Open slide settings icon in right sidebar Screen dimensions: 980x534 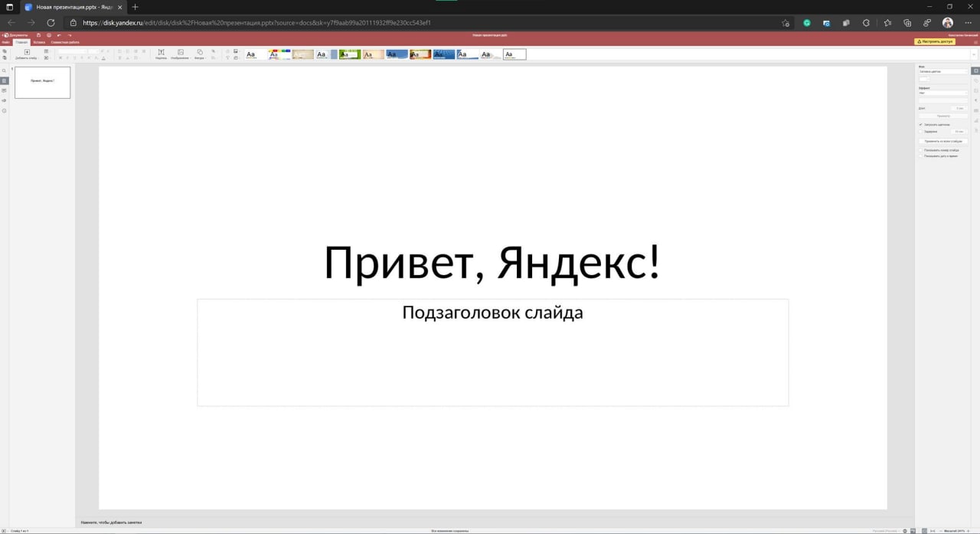point(975,70)
